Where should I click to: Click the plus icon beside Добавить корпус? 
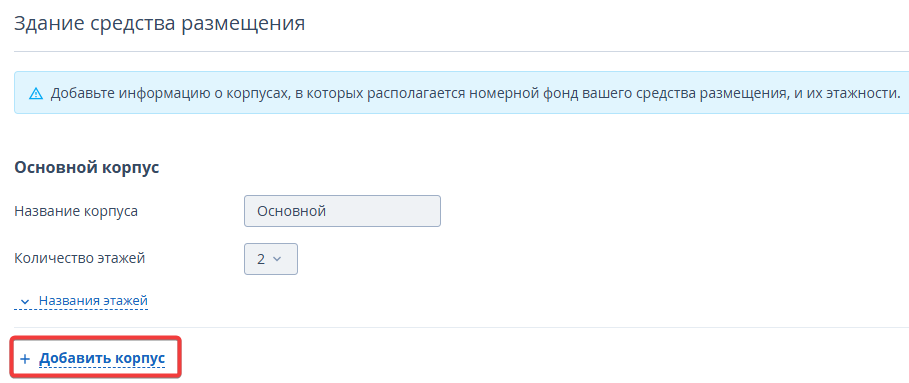coord(25,359)
